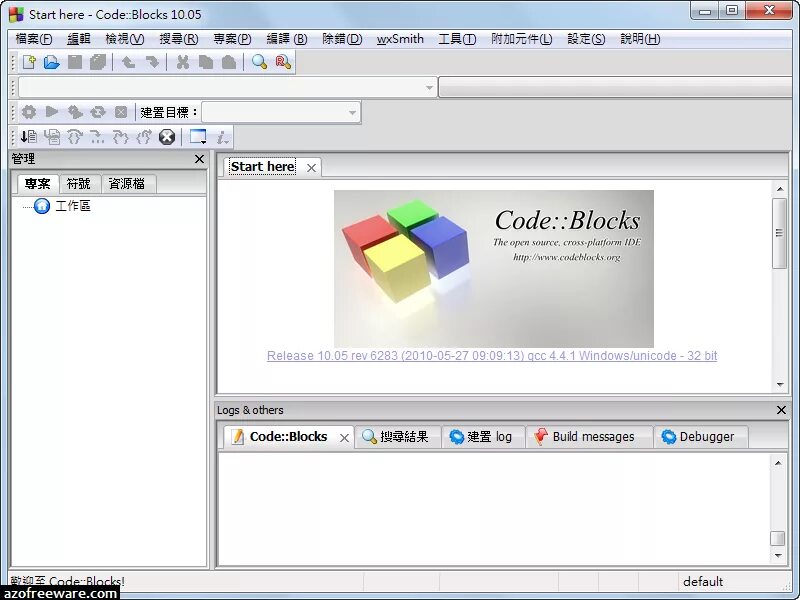Click the Start here page scrollbar thumb
Screen dimensions: 800x600
[779, 233]
